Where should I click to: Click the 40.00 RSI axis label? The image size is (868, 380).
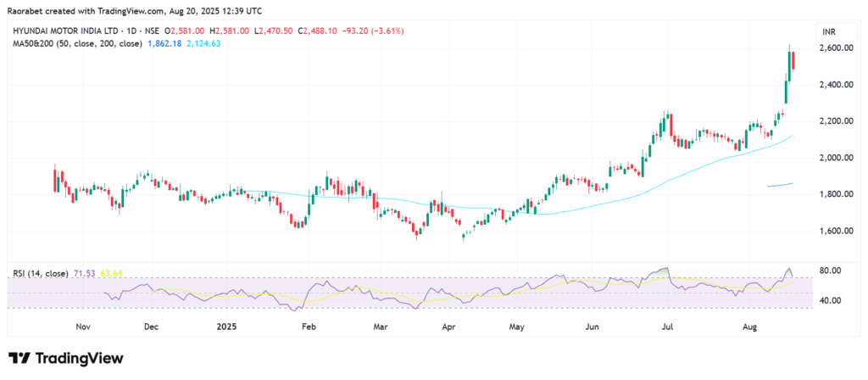[831, 301]
